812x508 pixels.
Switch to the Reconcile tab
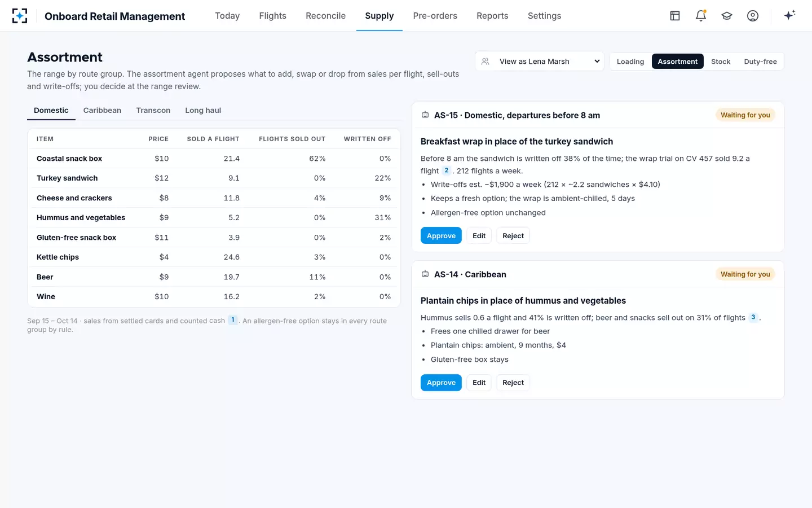tap(326, 16)
